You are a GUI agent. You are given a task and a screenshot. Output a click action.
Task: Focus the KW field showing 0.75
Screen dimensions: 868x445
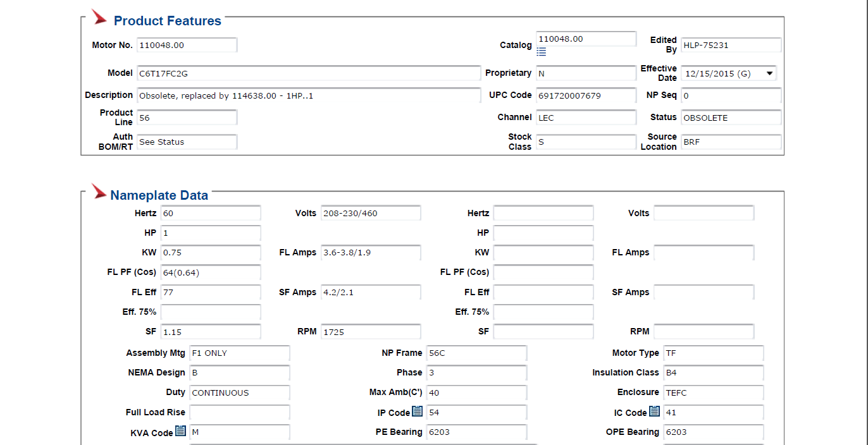click(211, 253)
